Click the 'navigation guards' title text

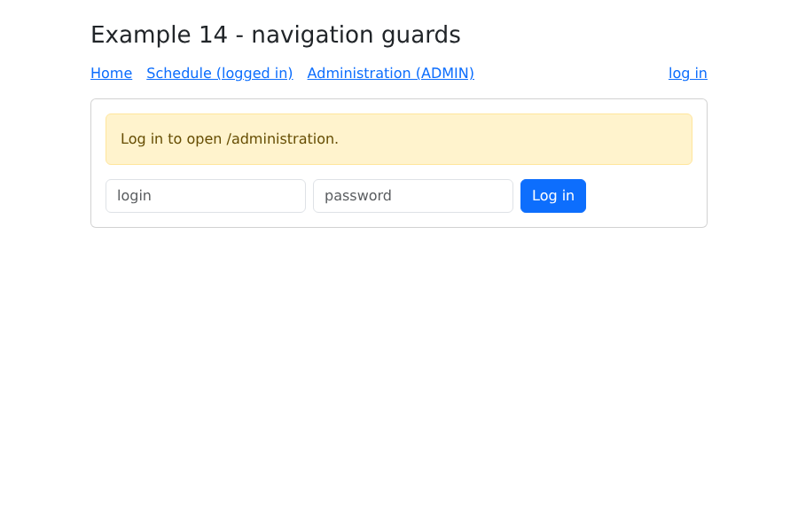(x=356, y=35)
